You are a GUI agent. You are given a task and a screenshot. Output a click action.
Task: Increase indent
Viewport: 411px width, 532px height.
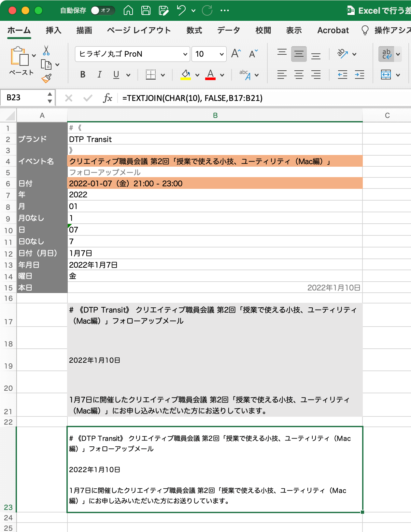point(360,75)
